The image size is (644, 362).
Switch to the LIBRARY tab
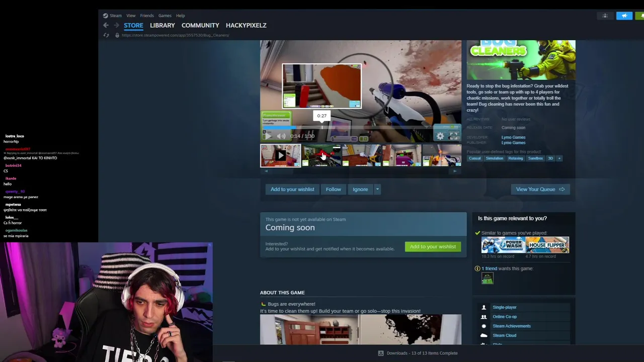pyautogui.click(x=163, y=25)
